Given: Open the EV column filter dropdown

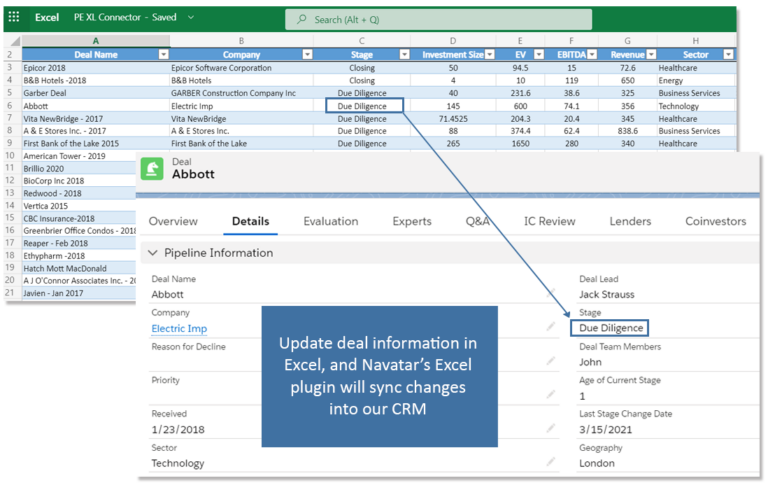Looking at the screenshot, I should (539, 54).
